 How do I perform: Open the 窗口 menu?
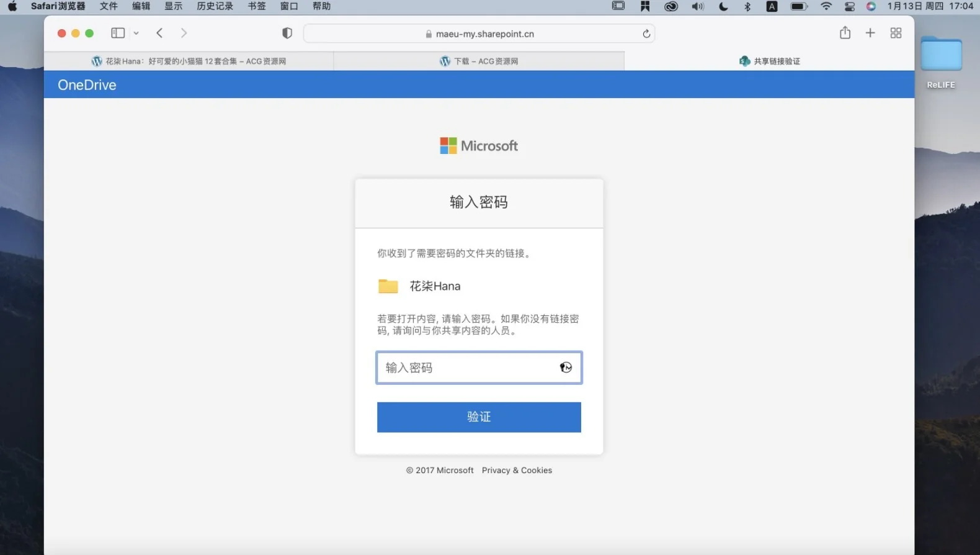click(x=289, y=6)
